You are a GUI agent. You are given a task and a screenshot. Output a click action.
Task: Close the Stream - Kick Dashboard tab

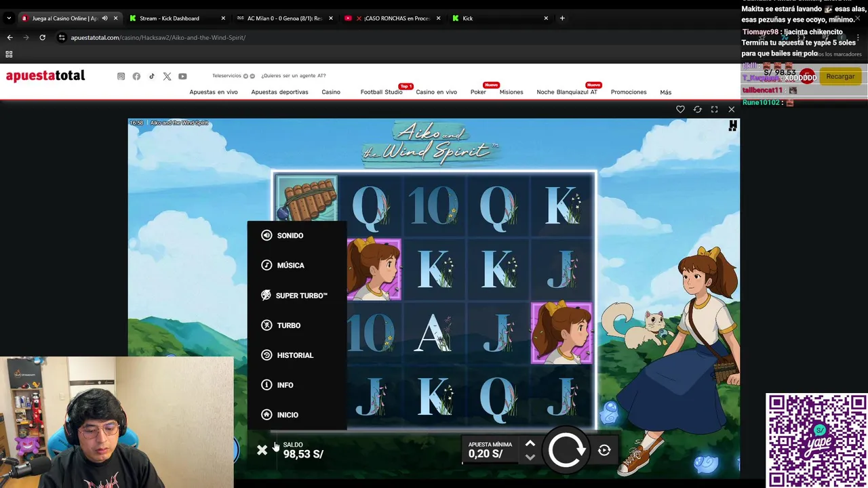point(223,18)
